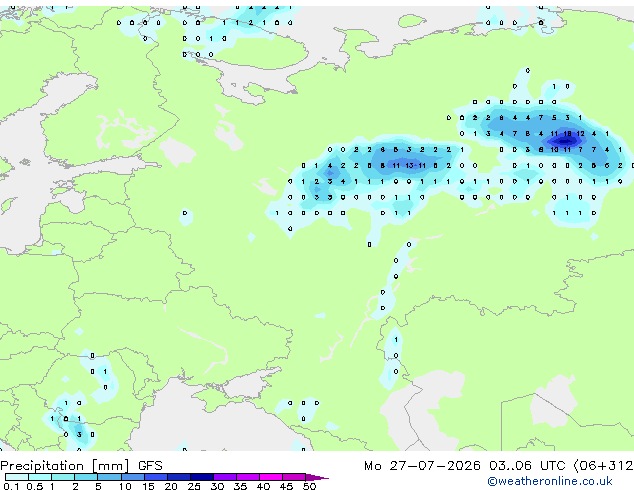
Task: Open the weatheronline.co.uk link
Action: pos(550,481)
